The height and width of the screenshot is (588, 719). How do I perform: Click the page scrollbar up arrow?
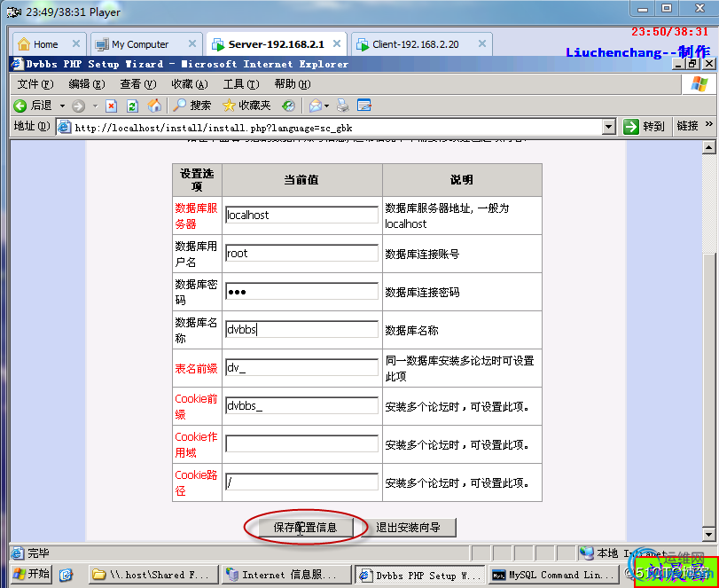708,147
